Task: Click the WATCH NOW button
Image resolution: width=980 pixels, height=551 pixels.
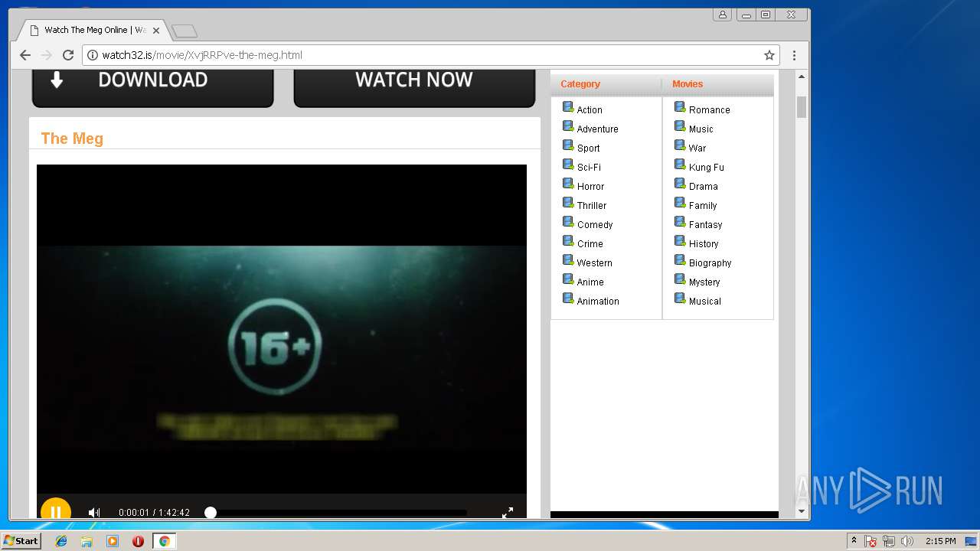Action: click(x=414, y=87)
